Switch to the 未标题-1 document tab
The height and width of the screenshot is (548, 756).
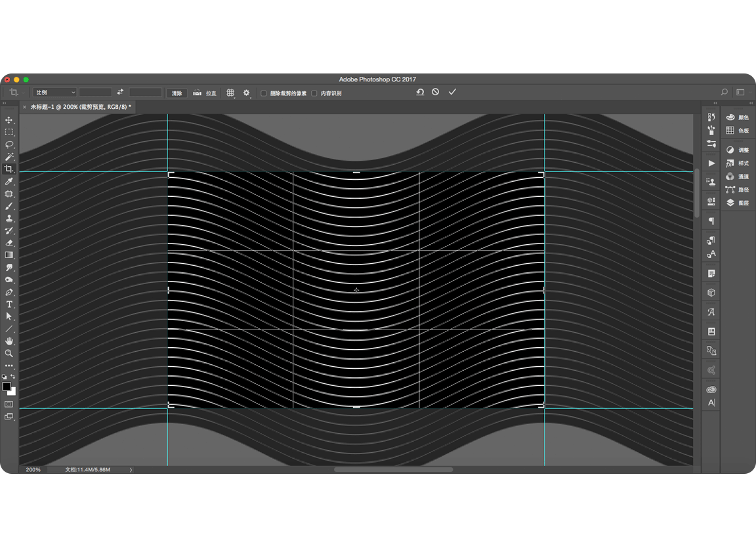(81, 107)
